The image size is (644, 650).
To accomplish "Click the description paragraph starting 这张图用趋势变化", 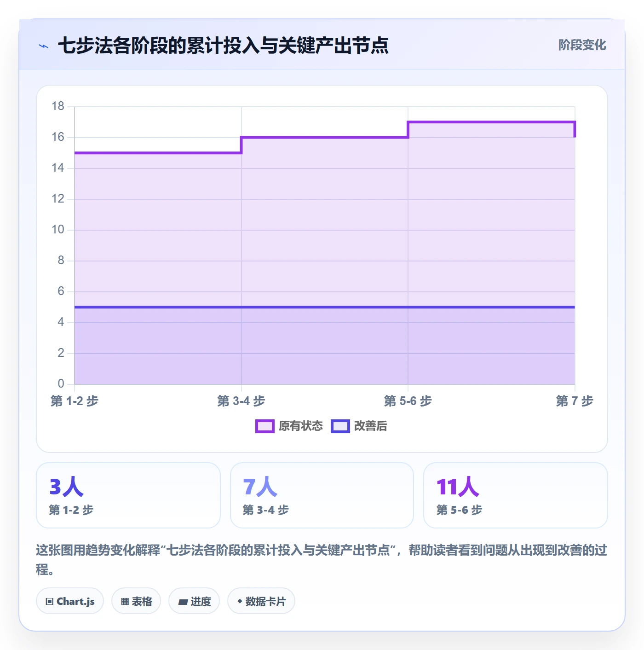I will click(x=322, y=560).
